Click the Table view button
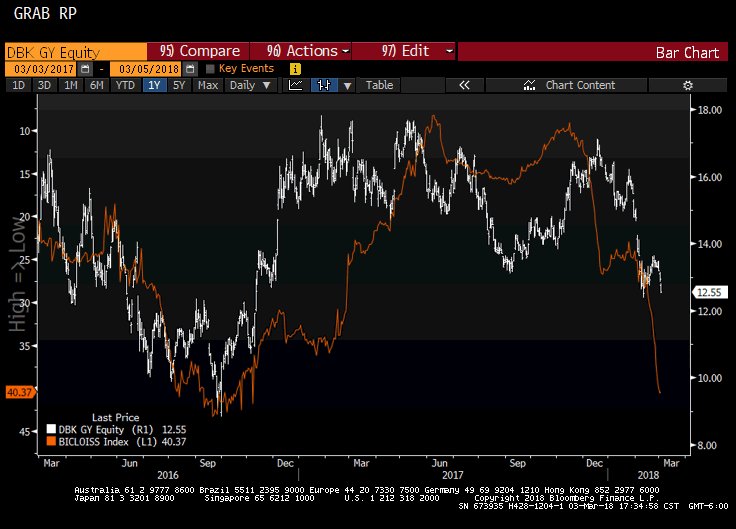 click(379, 85)
